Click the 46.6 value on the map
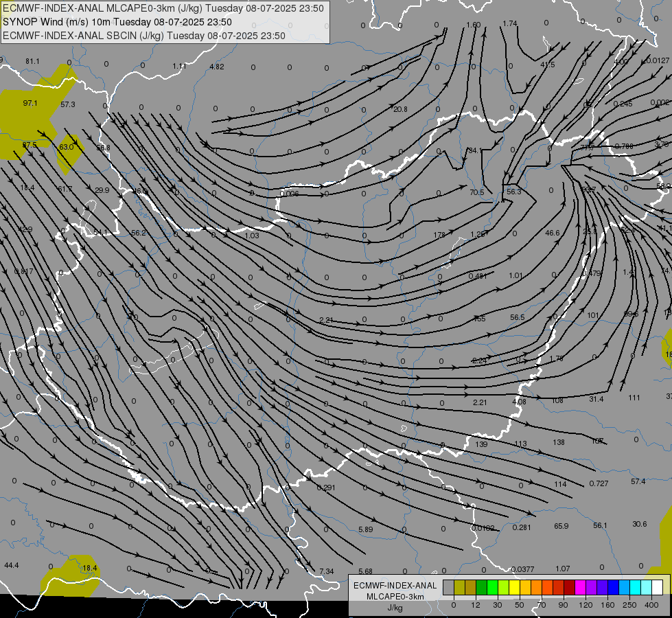The image size is (672, 618). click(x=553, y=233)
